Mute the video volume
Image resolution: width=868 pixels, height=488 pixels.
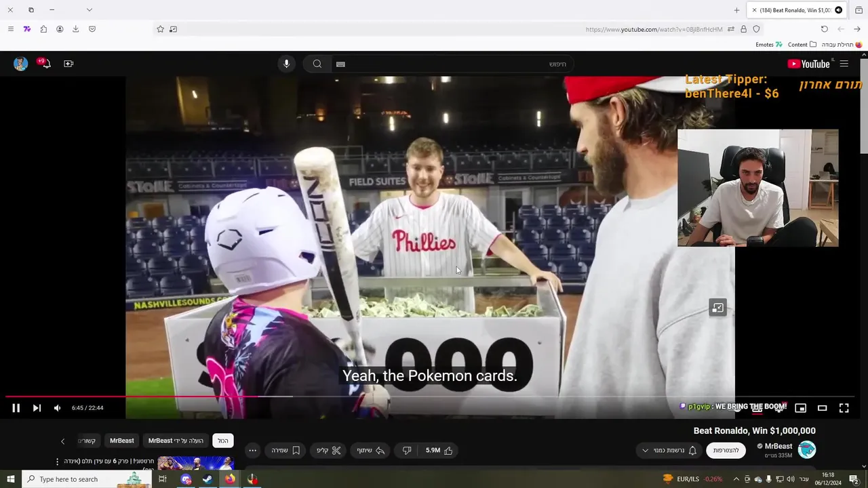point(57,408)
